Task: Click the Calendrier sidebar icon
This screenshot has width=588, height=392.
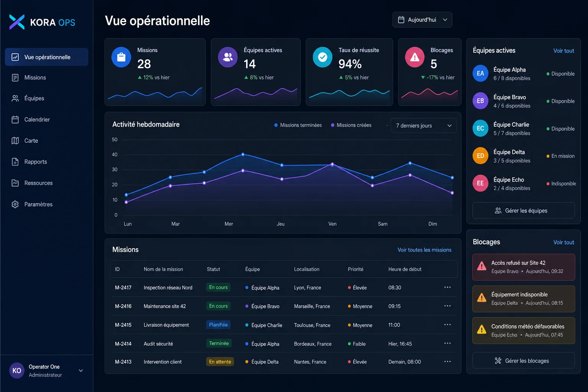Action: point(15,119)
